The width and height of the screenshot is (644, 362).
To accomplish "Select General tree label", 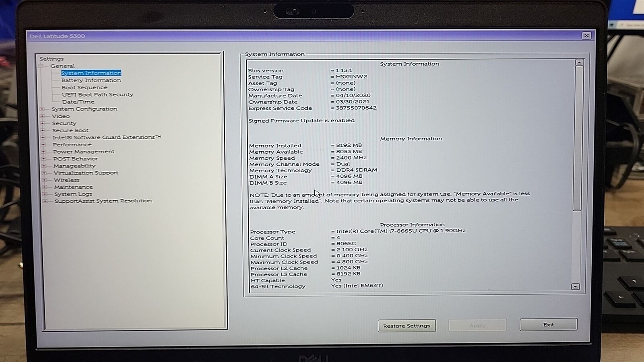I will point(62,66).
